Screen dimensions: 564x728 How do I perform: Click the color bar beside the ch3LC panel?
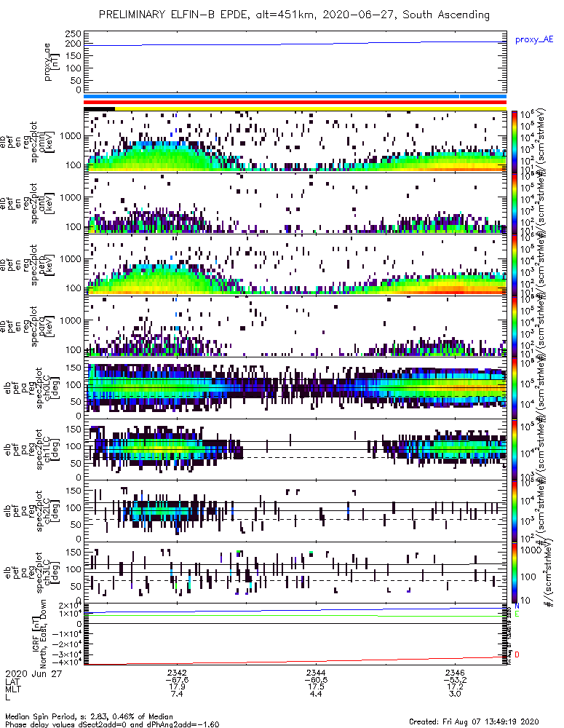pos(515,572)
